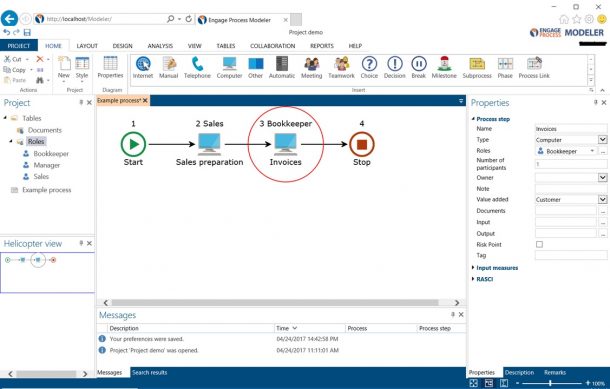
Task: Open the Remarks tab in Properties
Action: point(555,372)
